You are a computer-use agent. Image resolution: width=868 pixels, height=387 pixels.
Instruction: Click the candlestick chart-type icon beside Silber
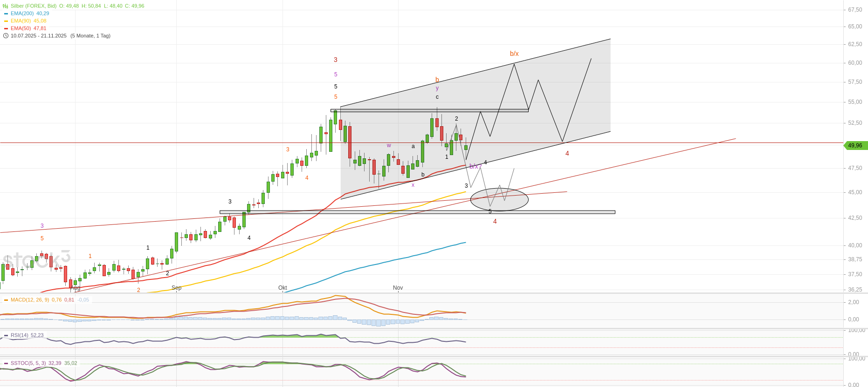pos(6,6)
